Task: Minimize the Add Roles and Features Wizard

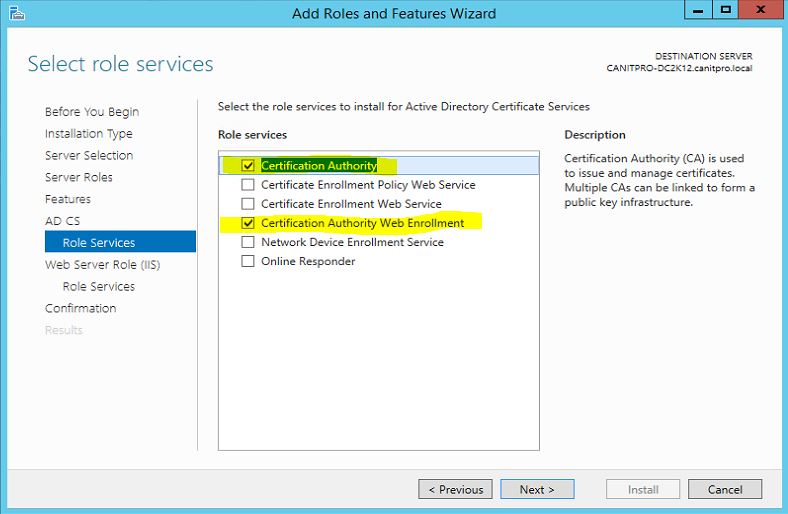Action: (698, 10)
